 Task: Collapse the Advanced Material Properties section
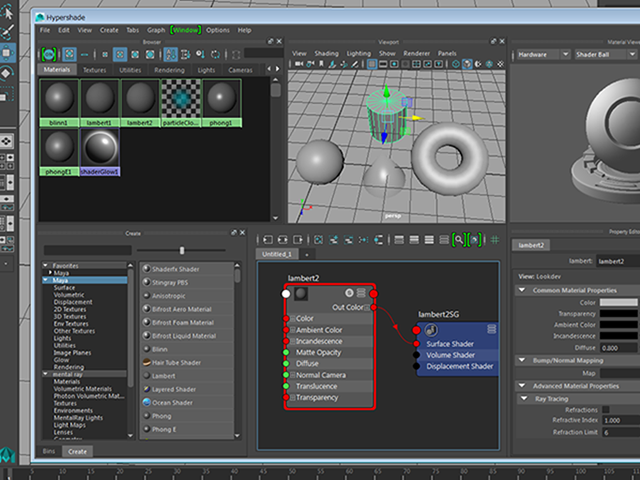coord(522,386)
